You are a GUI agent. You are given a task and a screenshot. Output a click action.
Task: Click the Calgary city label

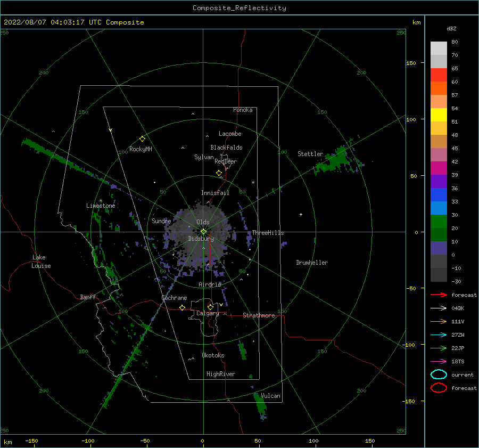tap(208, 313)
